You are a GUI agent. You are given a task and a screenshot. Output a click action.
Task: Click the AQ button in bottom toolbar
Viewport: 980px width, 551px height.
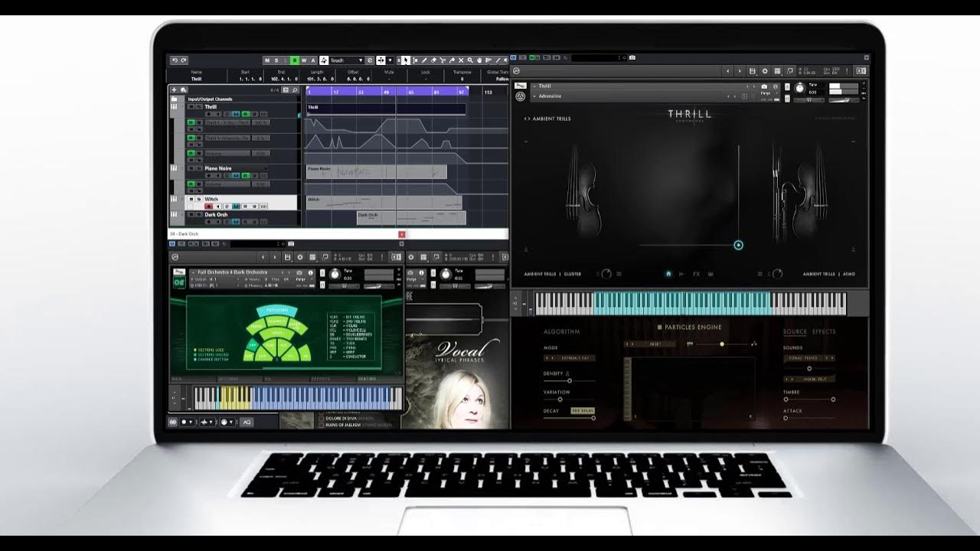(247, 422)
